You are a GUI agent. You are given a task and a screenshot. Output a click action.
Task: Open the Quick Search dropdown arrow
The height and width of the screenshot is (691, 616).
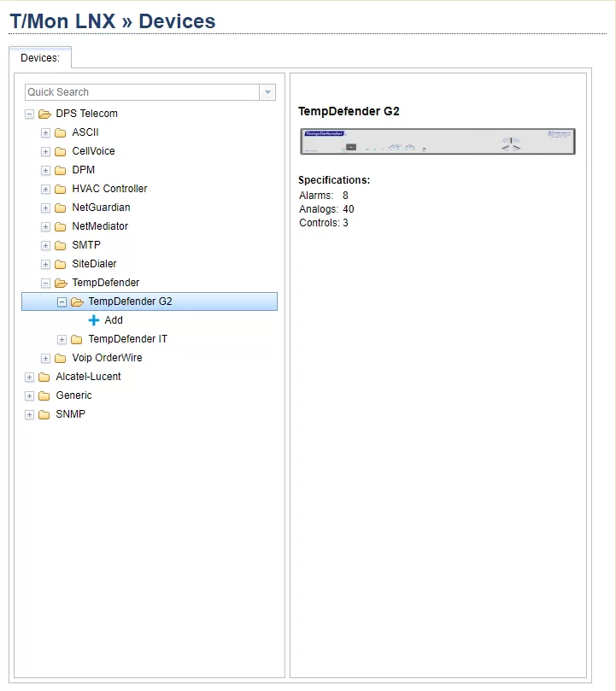click(267, 92)
